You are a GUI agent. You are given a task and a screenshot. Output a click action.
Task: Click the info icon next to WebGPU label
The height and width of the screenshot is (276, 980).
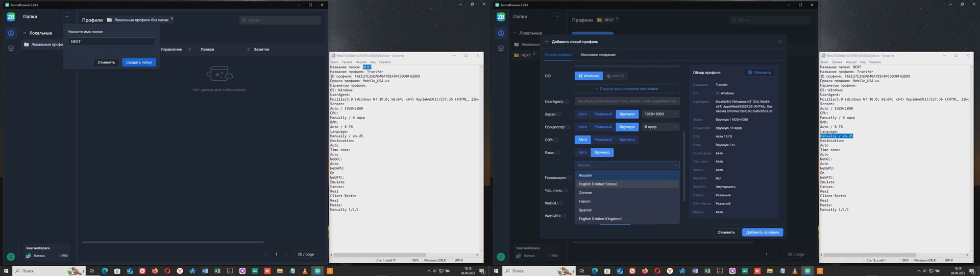click(x=564, y=216)
